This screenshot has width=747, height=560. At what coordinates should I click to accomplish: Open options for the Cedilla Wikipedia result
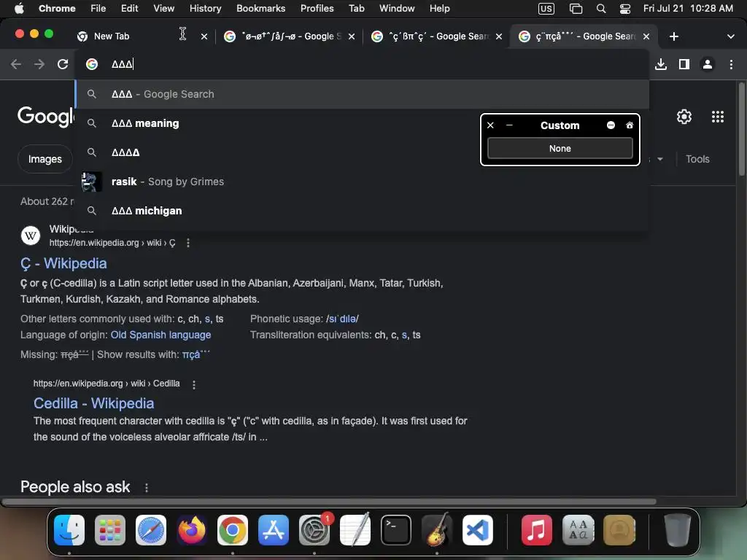[194, 384]
